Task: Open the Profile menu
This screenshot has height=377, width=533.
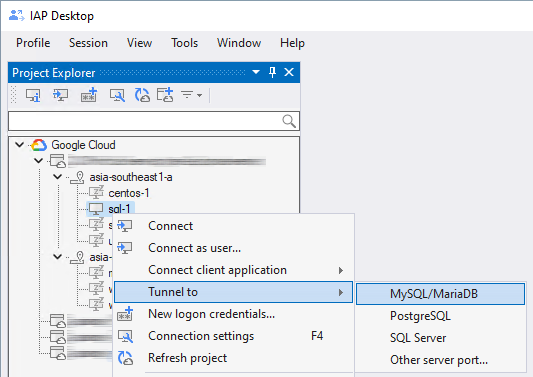Action: pyautogui.click(x=33, y=43)
